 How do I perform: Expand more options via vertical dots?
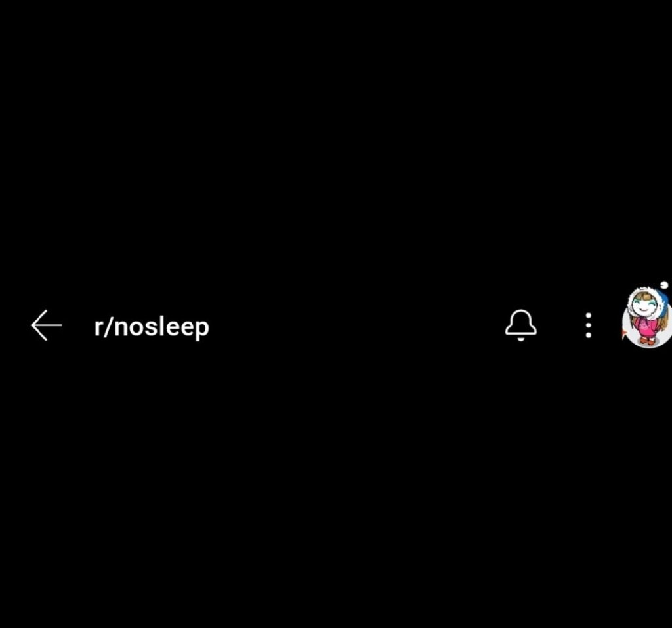click(x=589, y=325)
